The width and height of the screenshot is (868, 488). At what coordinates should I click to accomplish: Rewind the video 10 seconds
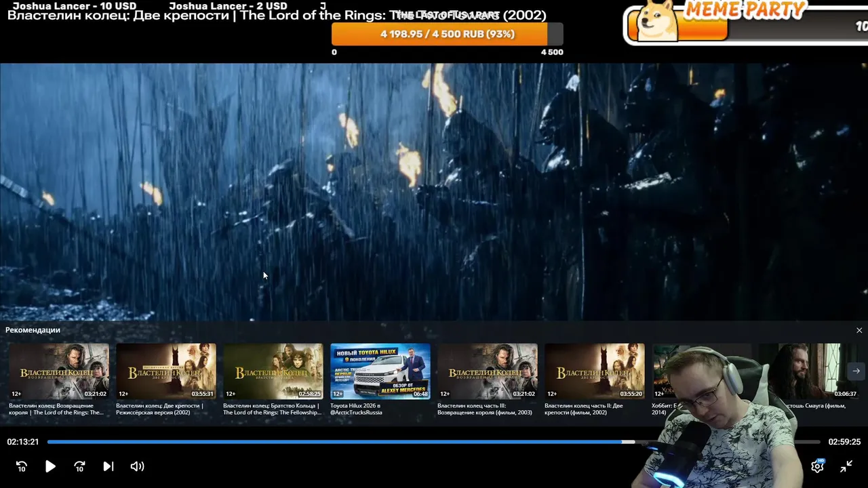22,466
